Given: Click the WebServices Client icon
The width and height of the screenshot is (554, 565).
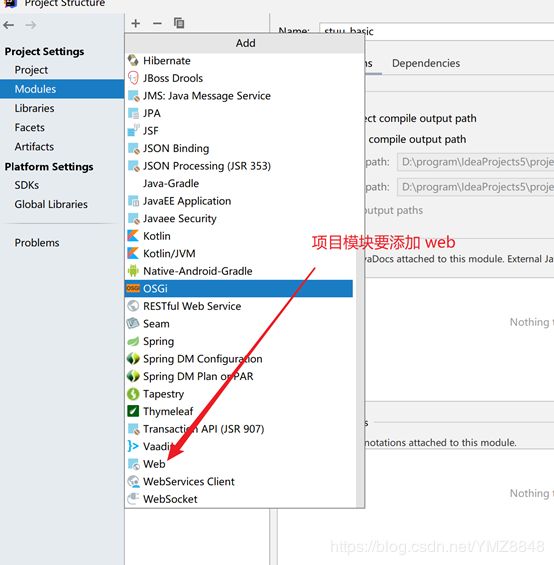Looking at the screenshot, I should (133, 481).
